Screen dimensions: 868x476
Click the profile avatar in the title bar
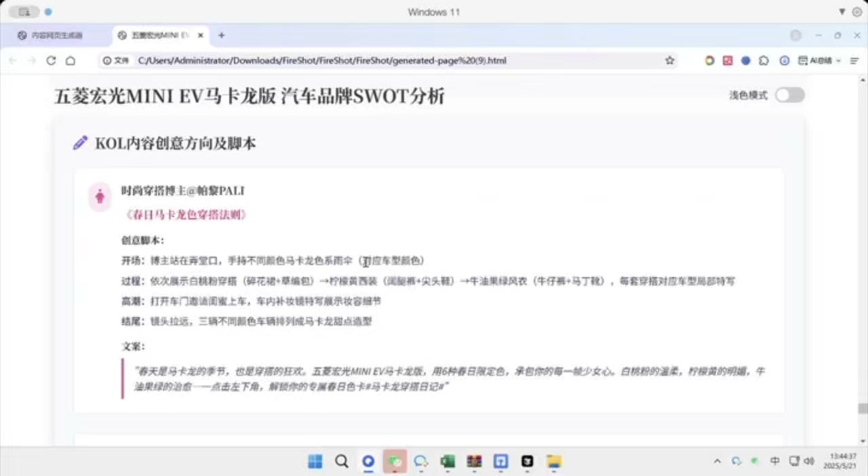795,35
